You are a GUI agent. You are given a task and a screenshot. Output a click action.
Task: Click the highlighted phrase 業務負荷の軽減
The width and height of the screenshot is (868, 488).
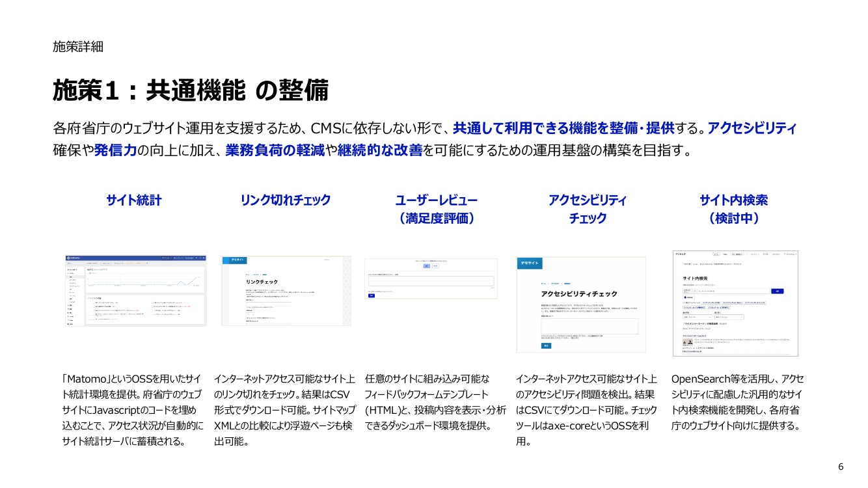[275, 151]
